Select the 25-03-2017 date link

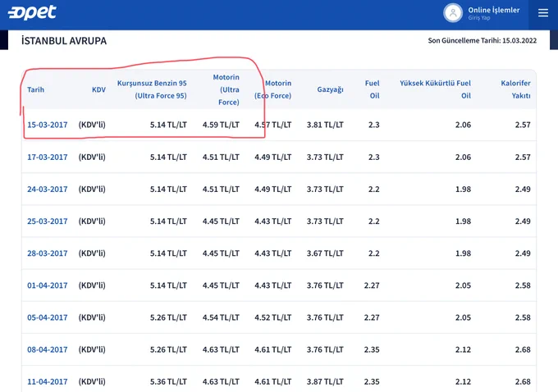click(x=48, y=221)
